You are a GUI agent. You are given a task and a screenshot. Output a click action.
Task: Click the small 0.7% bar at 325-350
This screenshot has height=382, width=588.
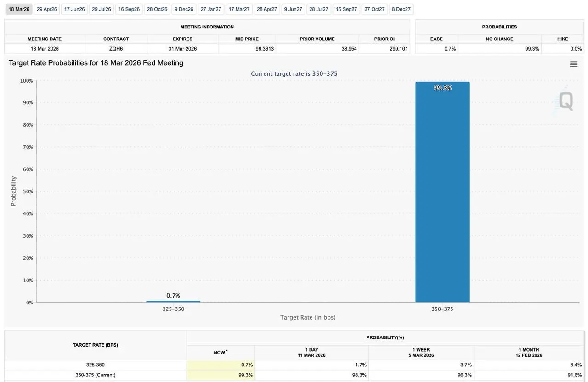173,302
